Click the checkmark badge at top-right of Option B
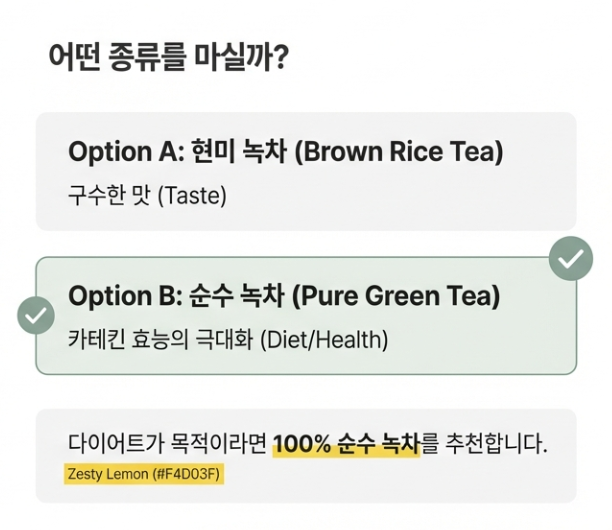 tap(571, 258)
